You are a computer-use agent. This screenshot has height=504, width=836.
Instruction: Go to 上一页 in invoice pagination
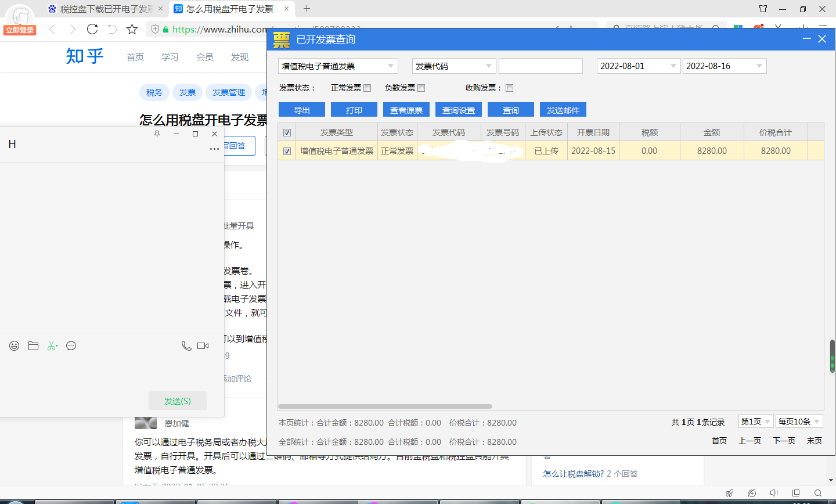click(x=749, y=441)
